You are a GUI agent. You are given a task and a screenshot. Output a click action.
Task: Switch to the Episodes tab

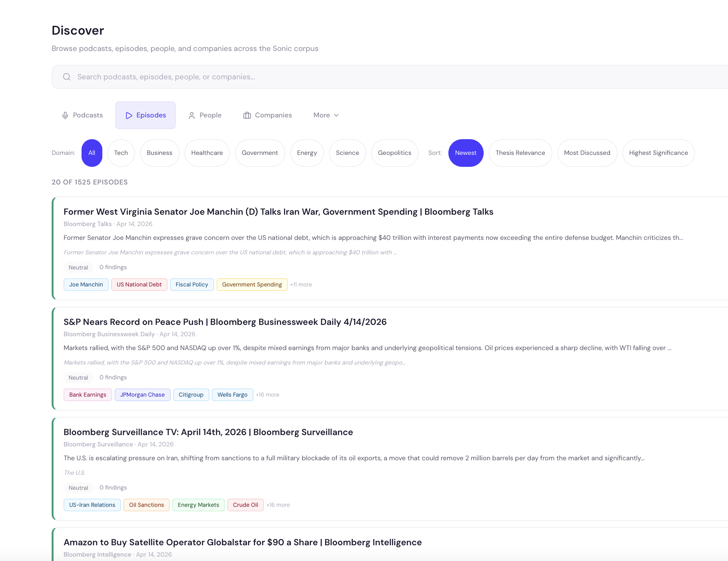[x=145, y=115]
